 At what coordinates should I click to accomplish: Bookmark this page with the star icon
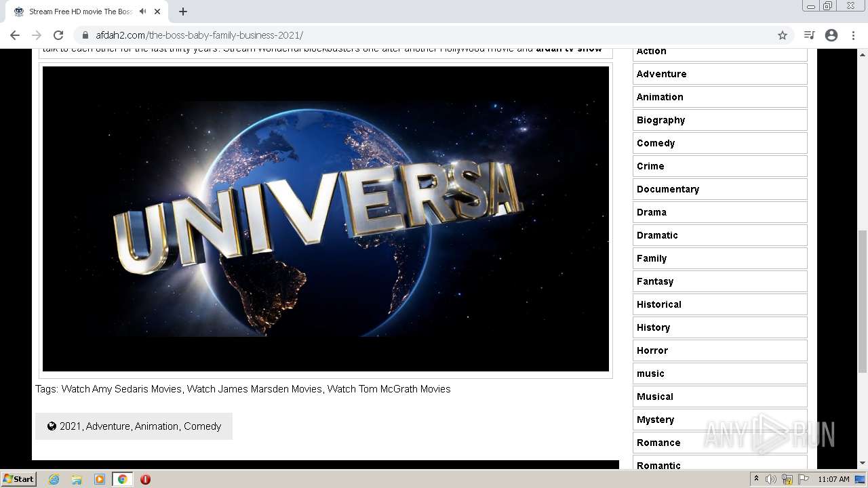pos(783,35)
